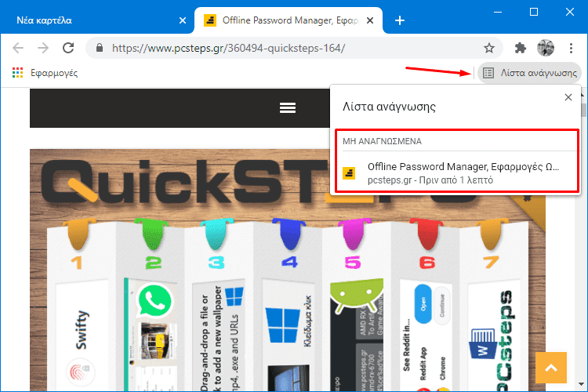The width and height of the screenshot is (588, 392).
Task: Click the ΜΗ ΑΝΑΓΝΩΣΜΕΝΑ section header
Action: (382, 141)
